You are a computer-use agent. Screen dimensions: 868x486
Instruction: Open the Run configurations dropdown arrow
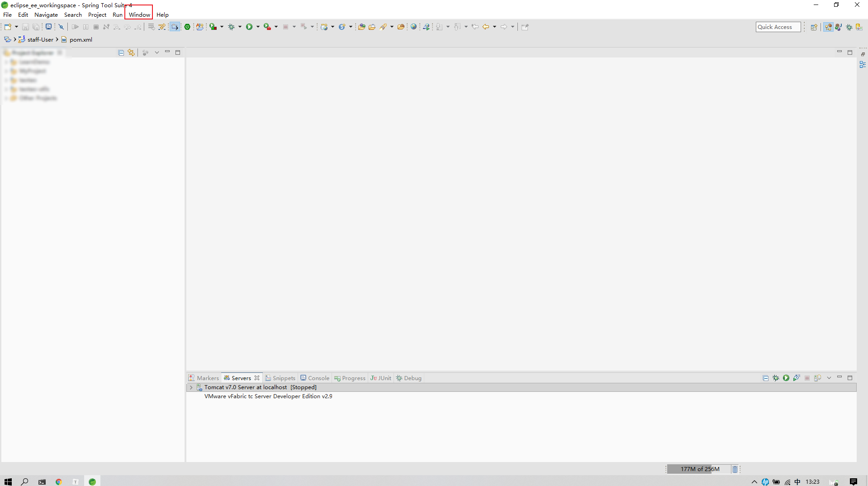[x=258, y=27]
